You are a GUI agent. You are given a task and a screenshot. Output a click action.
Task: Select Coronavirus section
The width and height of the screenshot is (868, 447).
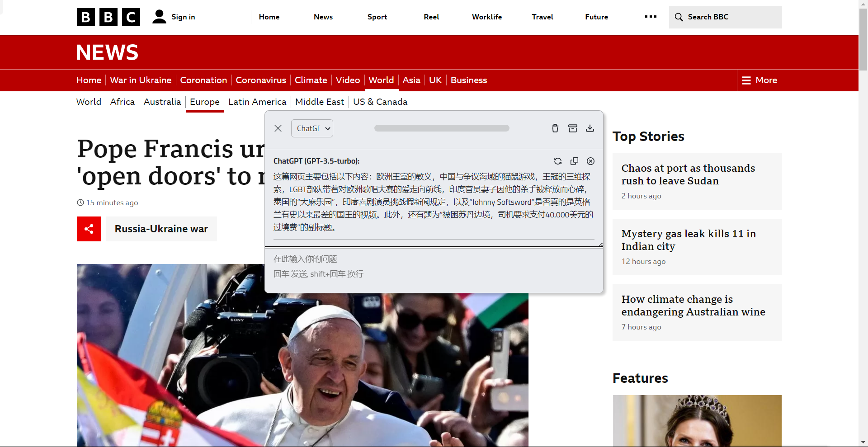click(x=261, y=80)
